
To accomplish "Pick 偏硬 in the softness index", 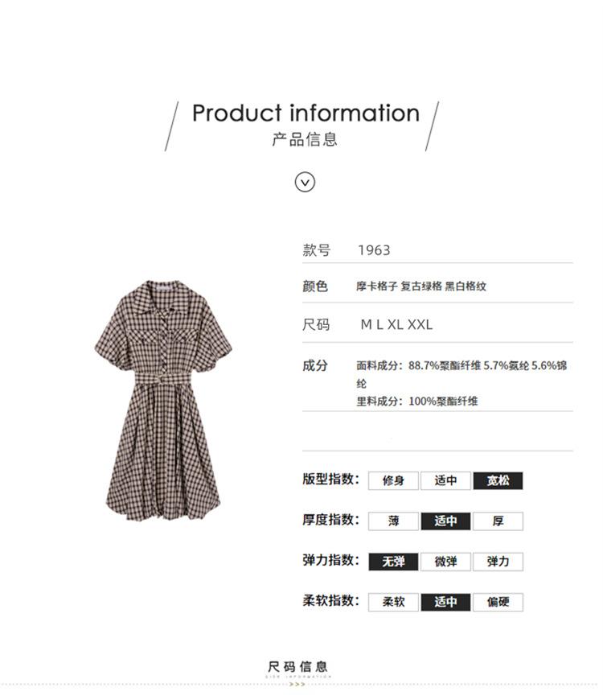I will tap(498, 602).
